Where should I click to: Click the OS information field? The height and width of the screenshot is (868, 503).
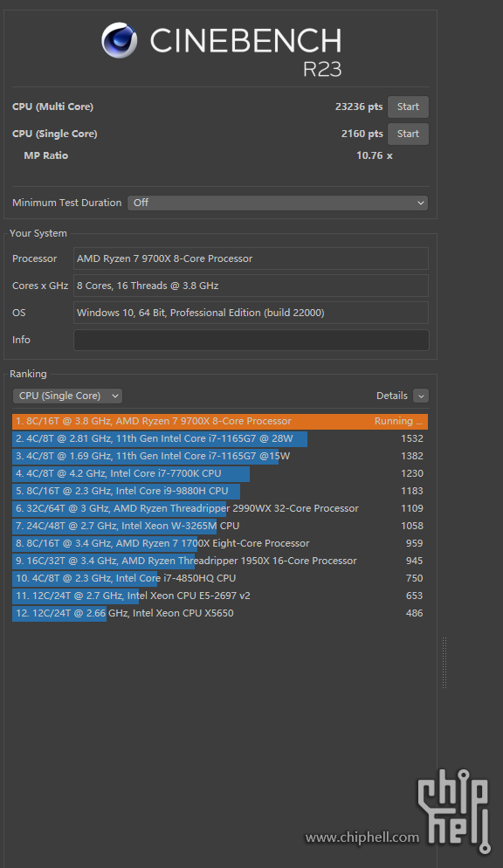(x=251, y=313)
